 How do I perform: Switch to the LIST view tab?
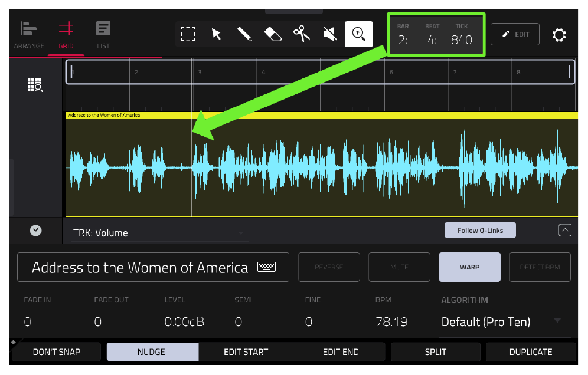(103, 35)
